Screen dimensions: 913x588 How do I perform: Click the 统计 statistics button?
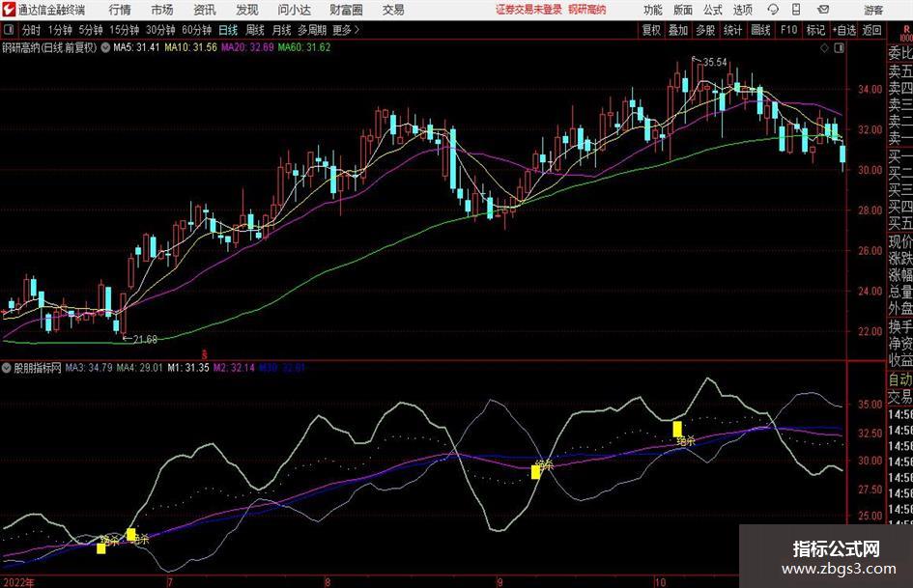point(732,30)
